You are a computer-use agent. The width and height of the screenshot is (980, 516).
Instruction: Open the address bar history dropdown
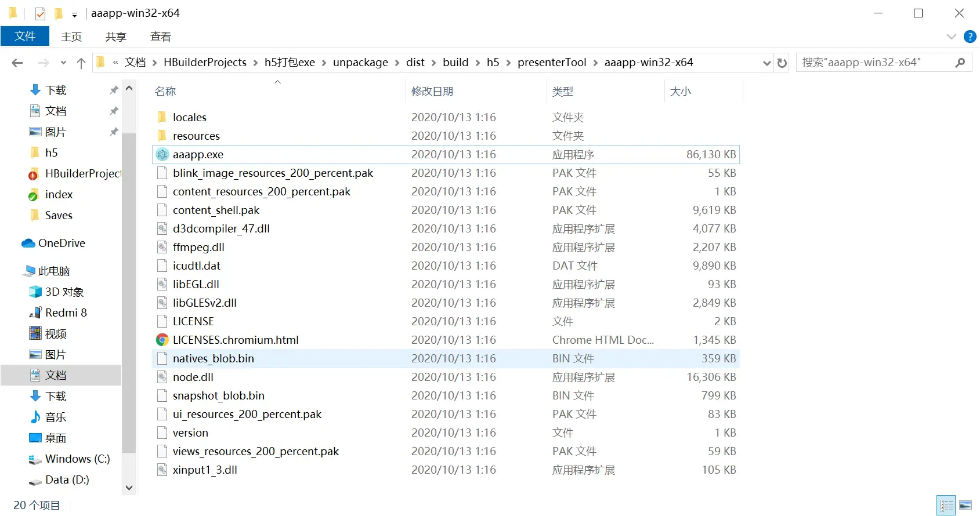coord(766,63)
